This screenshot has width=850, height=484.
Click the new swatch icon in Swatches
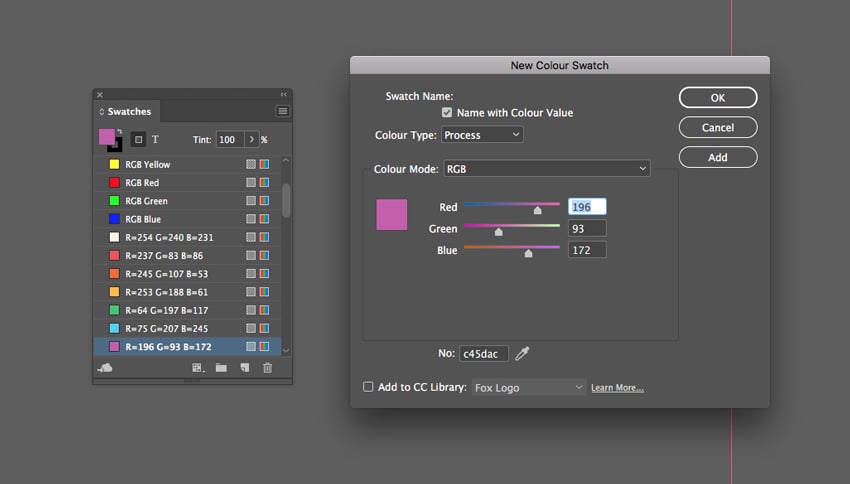click(x=244, y=368)
